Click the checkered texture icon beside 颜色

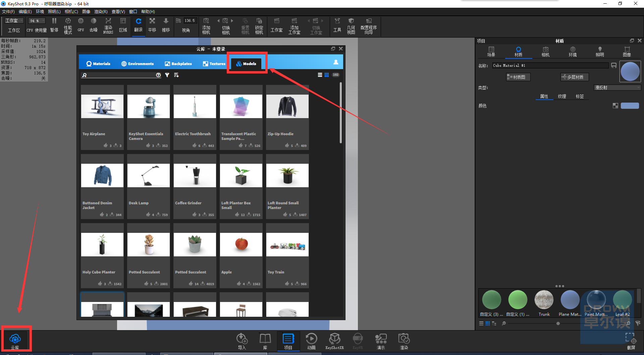[x=615, y=106]
